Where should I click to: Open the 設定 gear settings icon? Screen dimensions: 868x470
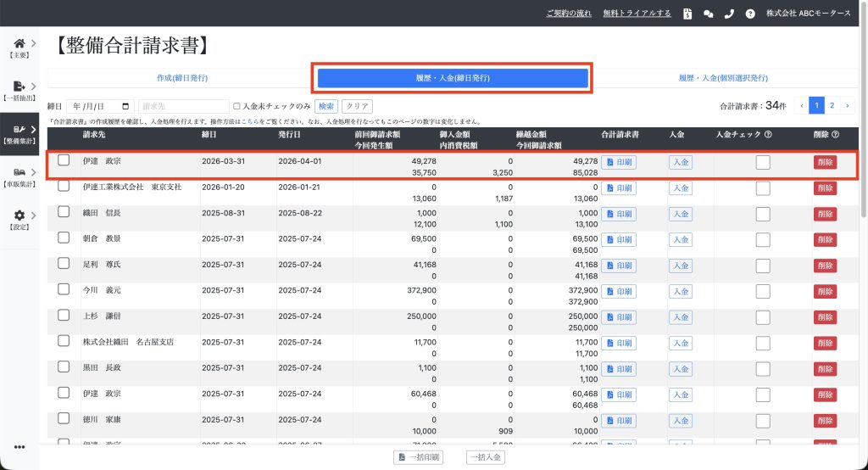[19, 216]
